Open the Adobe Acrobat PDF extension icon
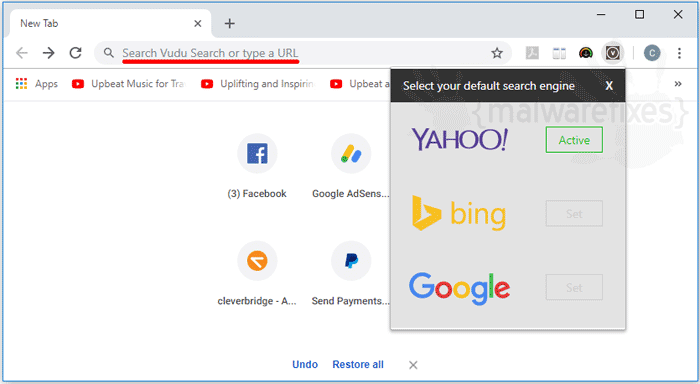Screen dimensions: 700x384 click(x=532, y=53)
